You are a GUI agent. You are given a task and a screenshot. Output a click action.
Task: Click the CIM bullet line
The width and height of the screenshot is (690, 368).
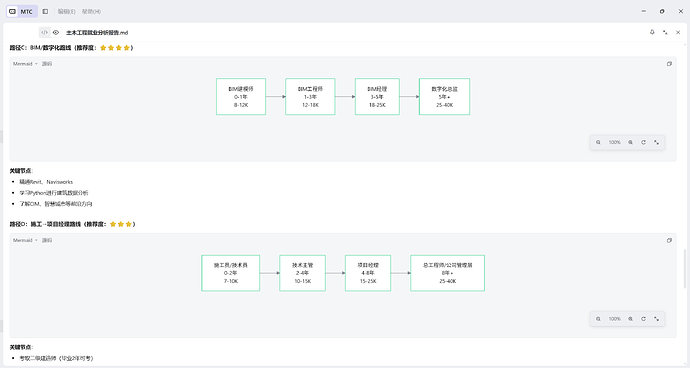55,204
